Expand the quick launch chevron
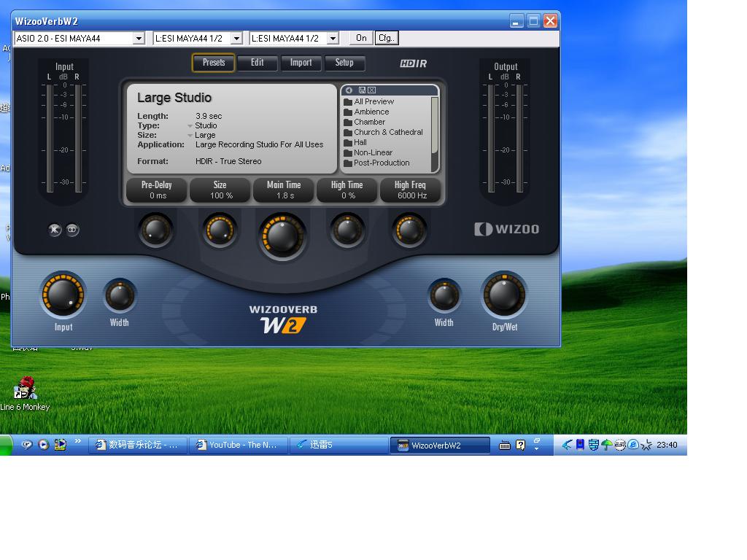This screenshot has width=747, height=560. (x=77, y=441)
